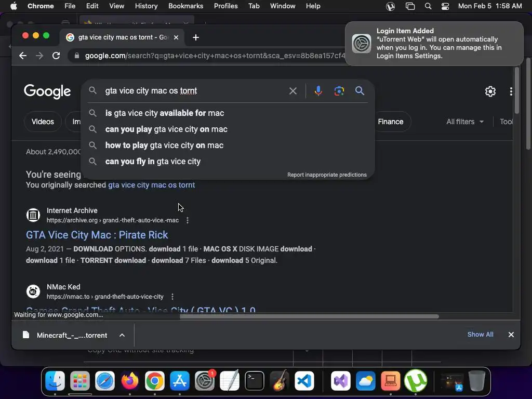Viewport: 532px width, 399px height.
Task: Open the Profiles menu
Action: click(225, 6)
